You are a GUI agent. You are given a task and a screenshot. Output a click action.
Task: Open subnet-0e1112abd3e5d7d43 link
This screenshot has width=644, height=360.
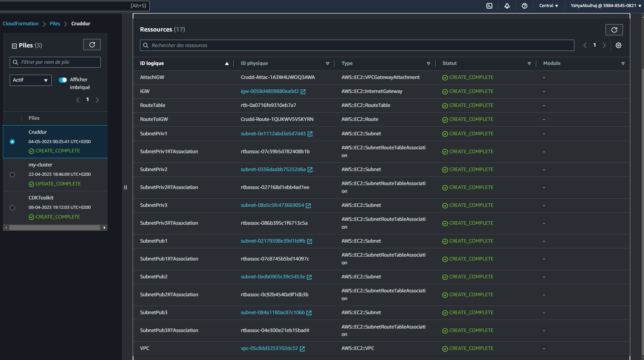pyautogui.click(x=273, y=134)
